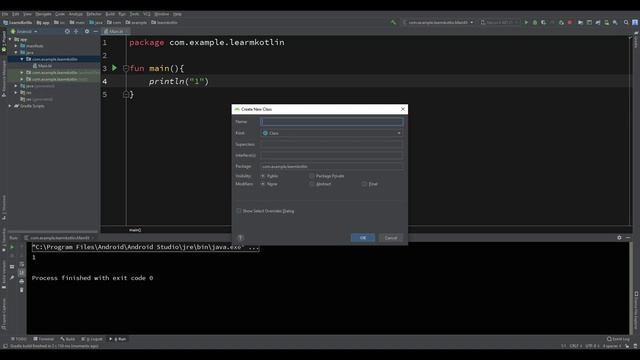Select the Package Private radio button
The width and height of the screenshot is (640, 360).
pos(312,176)
